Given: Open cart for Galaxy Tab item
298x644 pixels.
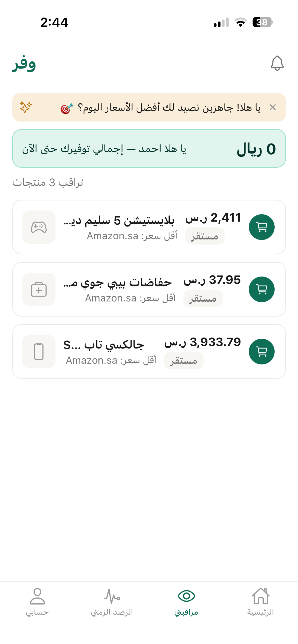Looking at the screenshot, I should (262, 351).
